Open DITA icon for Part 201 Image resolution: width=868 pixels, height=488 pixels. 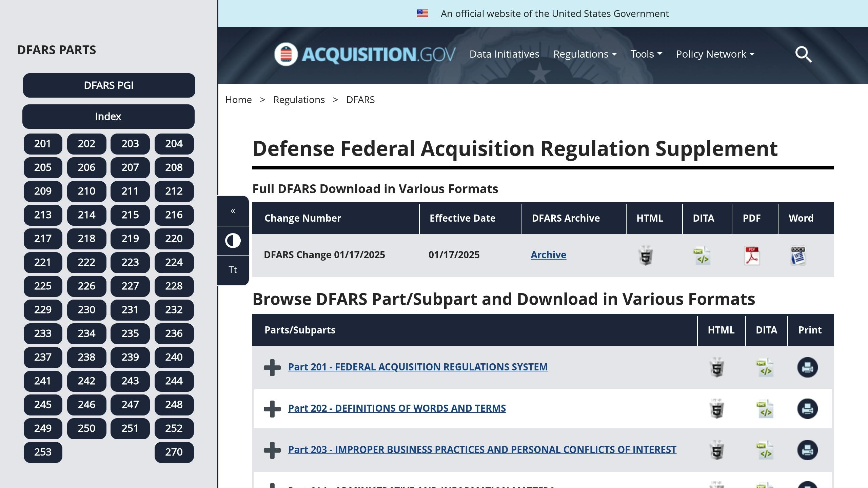pos(765,367)
